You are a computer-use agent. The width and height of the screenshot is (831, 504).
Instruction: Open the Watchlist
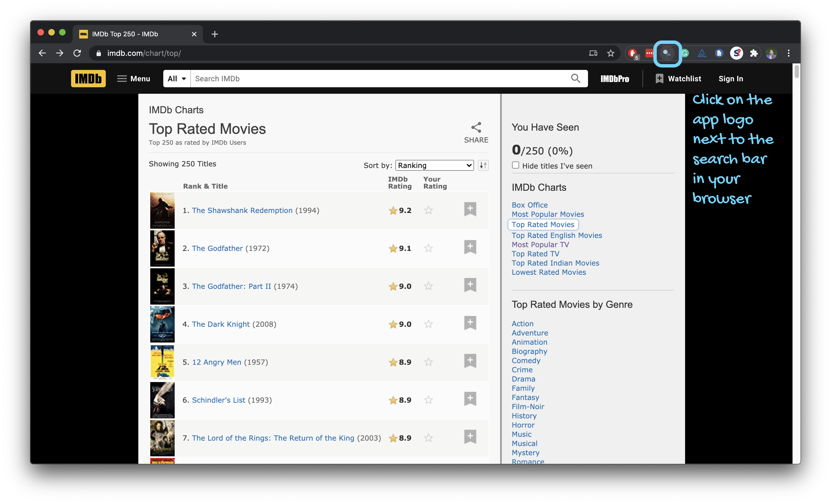point(678,79)
